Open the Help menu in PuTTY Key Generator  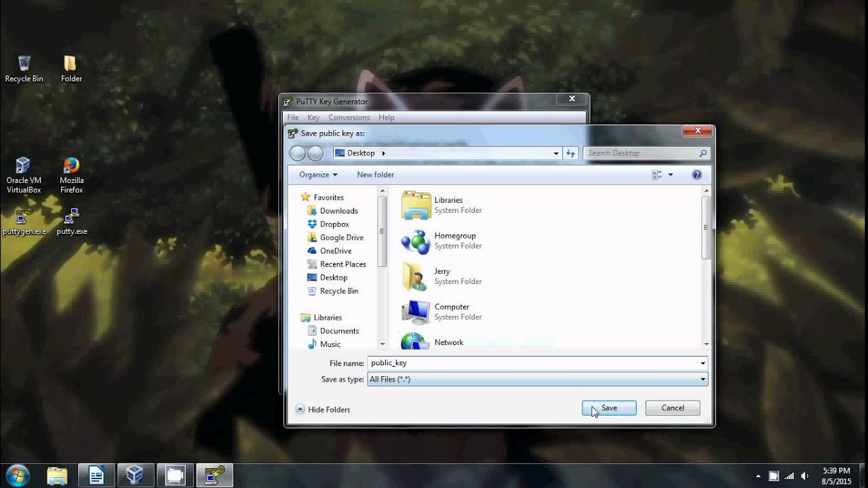point(387,117)
